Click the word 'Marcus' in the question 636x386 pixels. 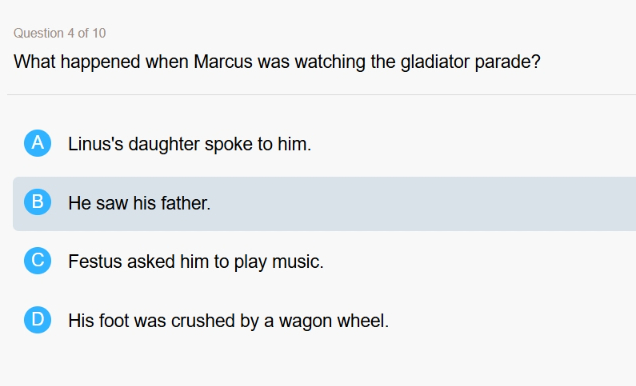point(223,62)
